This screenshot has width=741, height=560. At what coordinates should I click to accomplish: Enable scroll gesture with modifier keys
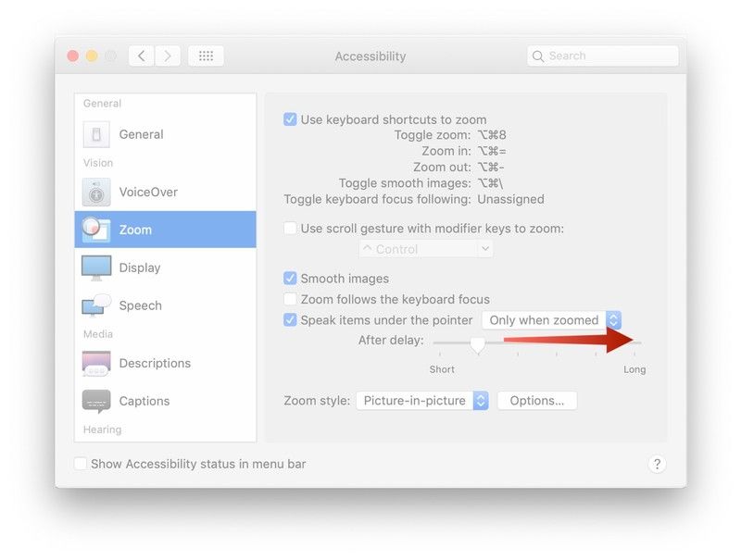point(290,229)
